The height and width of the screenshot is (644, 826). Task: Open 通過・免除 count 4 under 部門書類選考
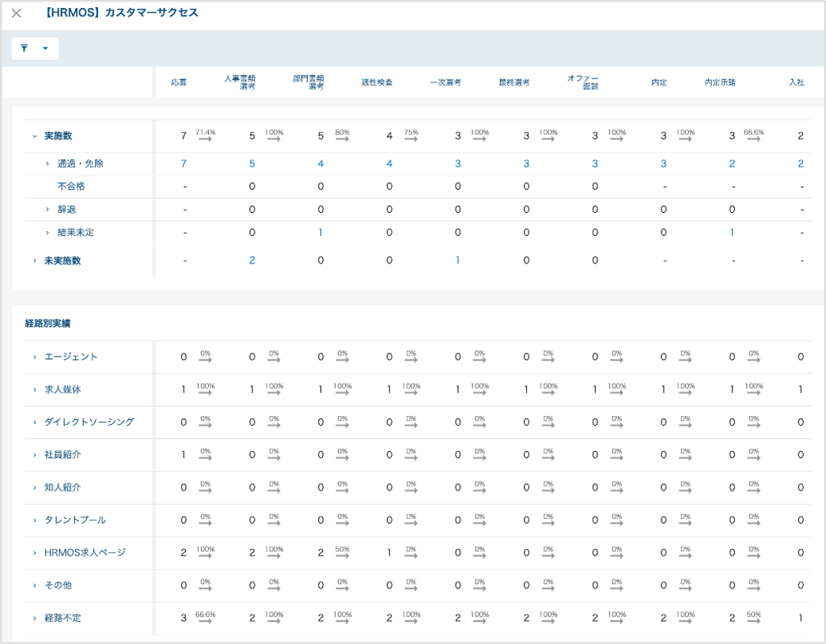click(320, 164)
